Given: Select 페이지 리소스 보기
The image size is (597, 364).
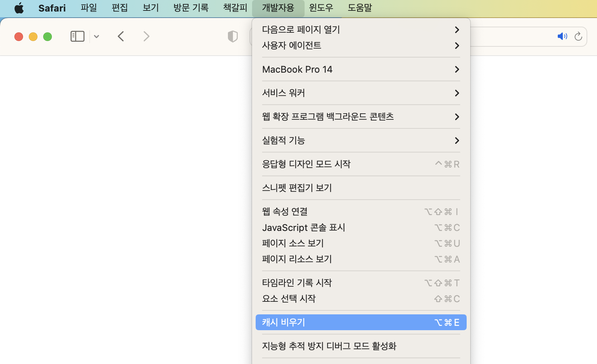Looking at the screenshot, I should 361,259.
